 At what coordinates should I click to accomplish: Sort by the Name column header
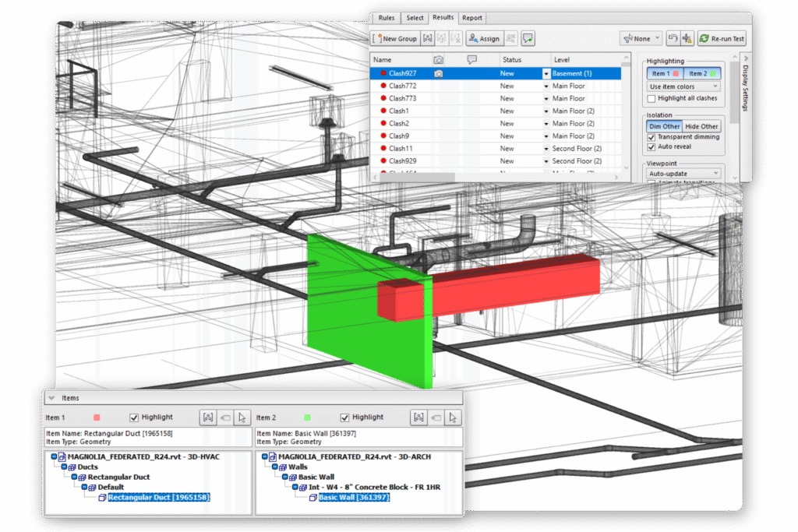click(x=401, y=60)
